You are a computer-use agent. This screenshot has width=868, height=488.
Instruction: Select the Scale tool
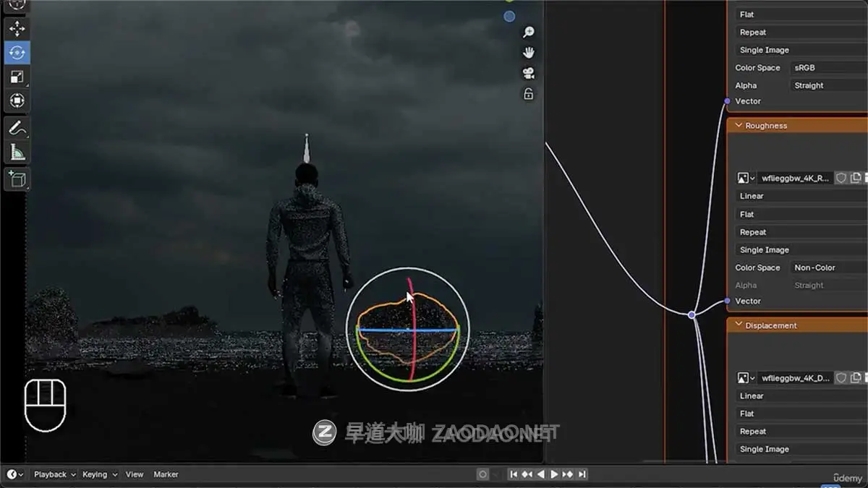click(16, 77)
